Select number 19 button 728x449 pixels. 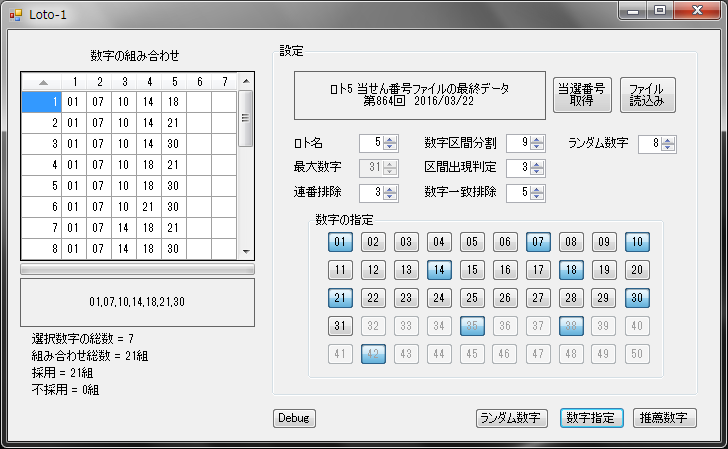point(604,270)
